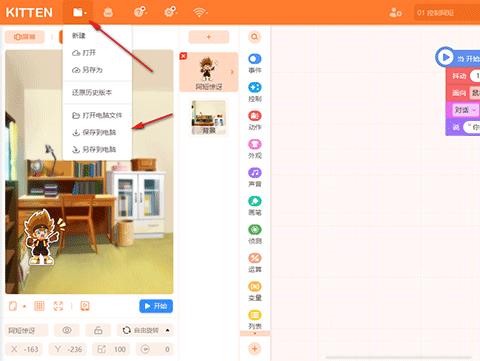Click the backpack icon in top bar

coord(108,13)
